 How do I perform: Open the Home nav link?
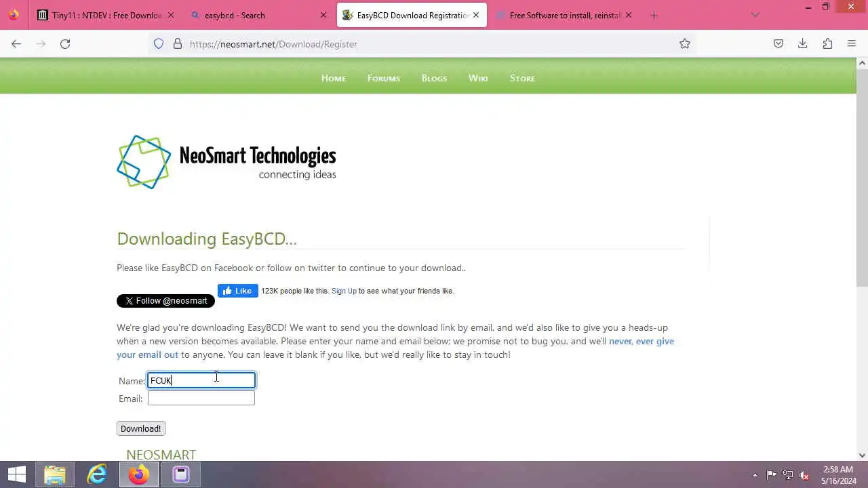[334, 78]
